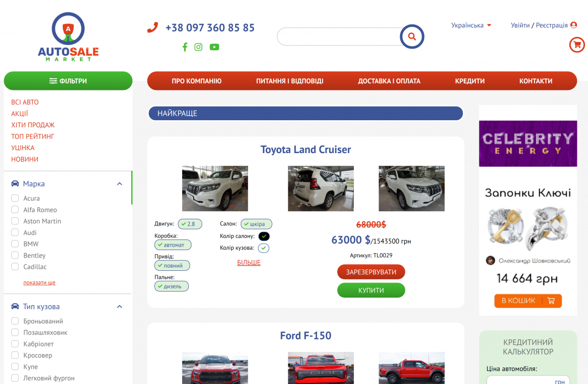This screenshot has width=588, height=384.
Task: Enable the BMW brand filter
Action: coord(15,244)
